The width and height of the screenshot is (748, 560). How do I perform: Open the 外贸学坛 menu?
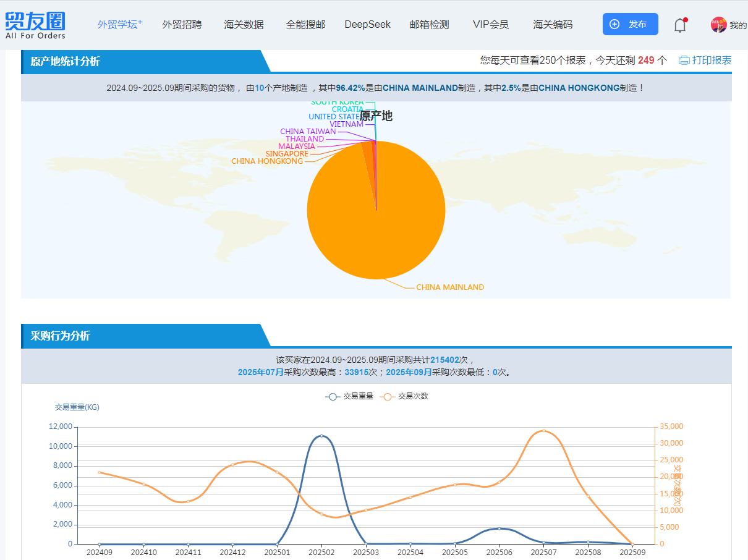(x=120, y=25)
